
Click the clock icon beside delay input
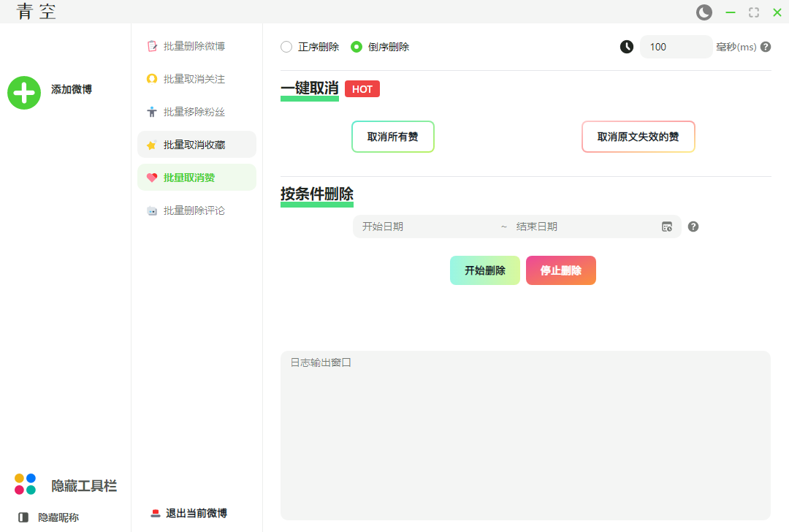click(627, 47)
